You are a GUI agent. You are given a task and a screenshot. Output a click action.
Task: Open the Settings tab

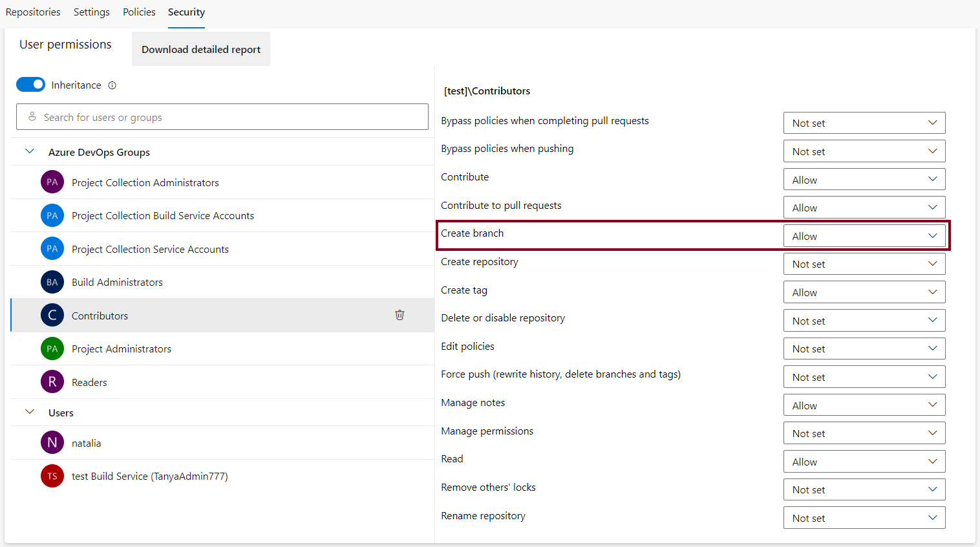pyautogui.click(x=91, y=12)
